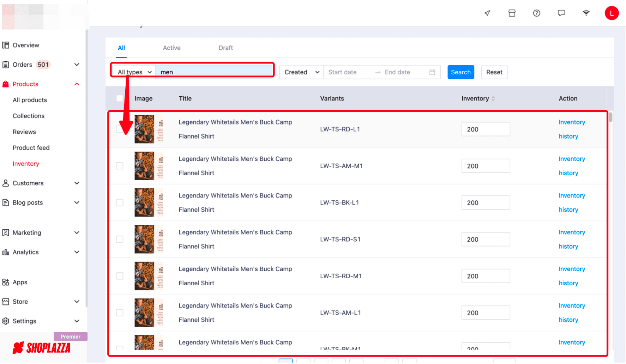Collapse the Products menu chevron
The height and width of the screenshot is (364, 626).
[77, 84]
